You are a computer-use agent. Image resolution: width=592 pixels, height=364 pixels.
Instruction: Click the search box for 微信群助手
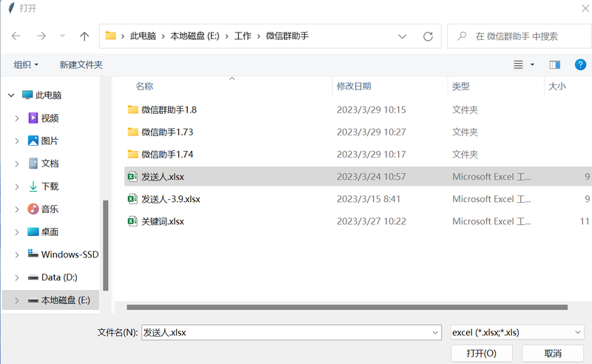519,36
